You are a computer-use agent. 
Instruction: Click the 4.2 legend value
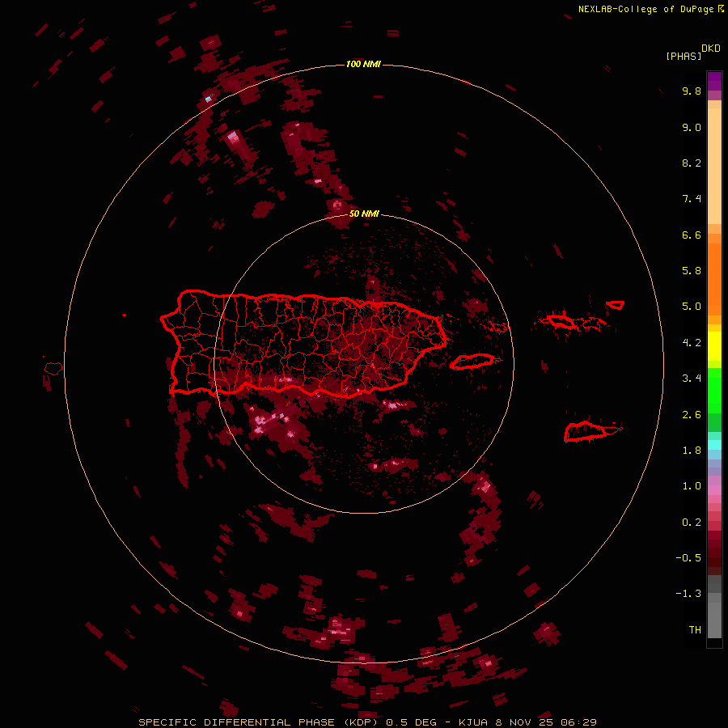pyautogui.click(x=692, y=343)
